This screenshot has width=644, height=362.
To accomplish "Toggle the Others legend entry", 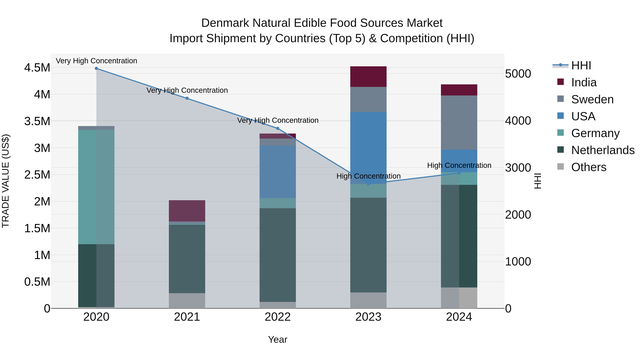I will (x=582, y=167).
